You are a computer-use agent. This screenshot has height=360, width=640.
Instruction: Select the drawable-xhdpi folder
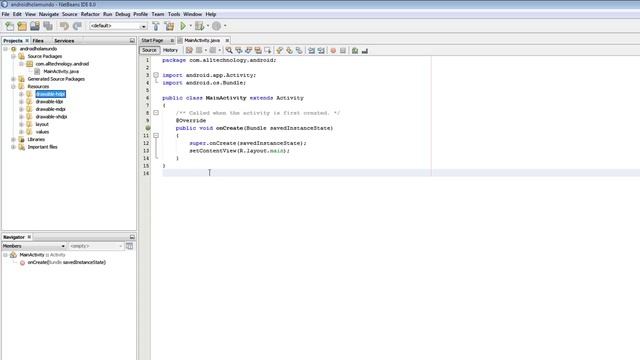[x=51, y=117]
